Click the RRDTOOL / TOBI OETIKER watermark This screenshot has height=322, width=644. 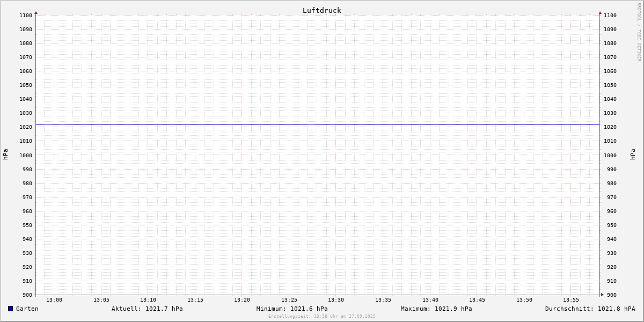click(x=639, y=32)
